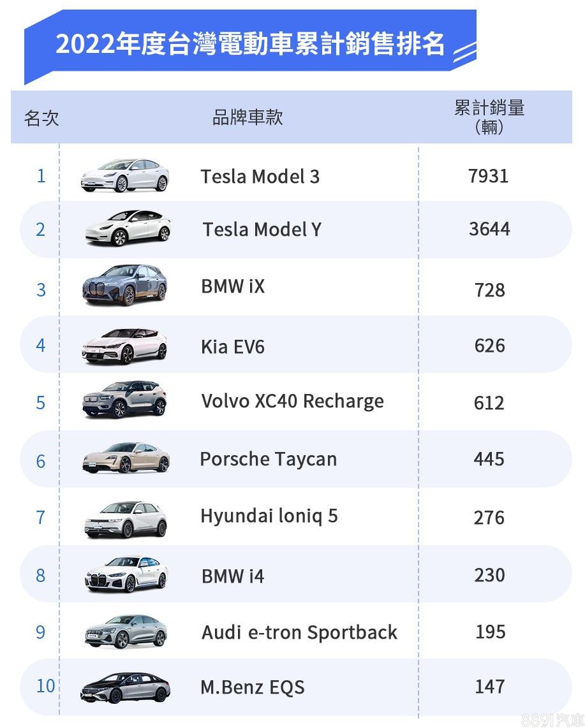Select the BMW iX car thumbnail
Screen dimensions: 585x728
point(125,285)
